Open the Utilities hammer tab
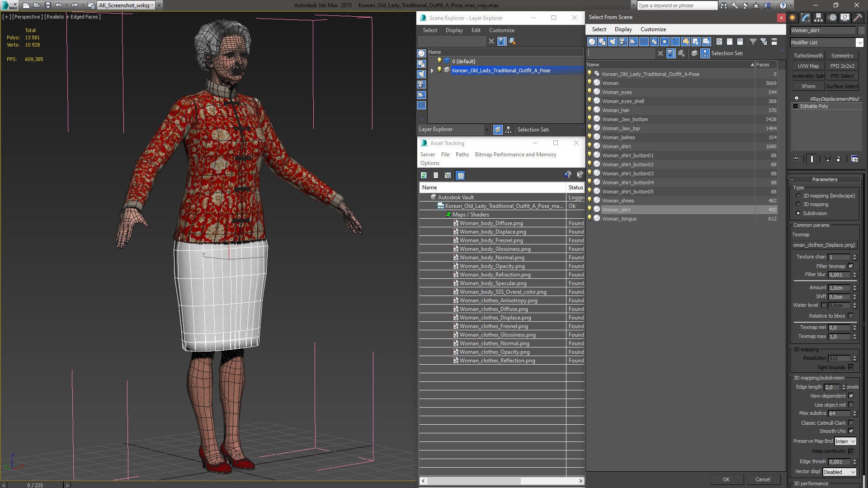This screenshot has height=488, width=868. (858, 18)
